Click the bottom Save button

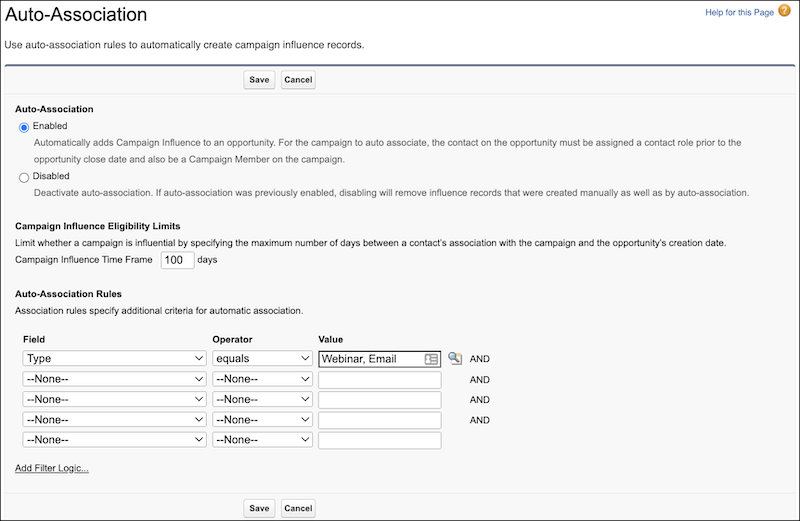click(x=259, y=508)
